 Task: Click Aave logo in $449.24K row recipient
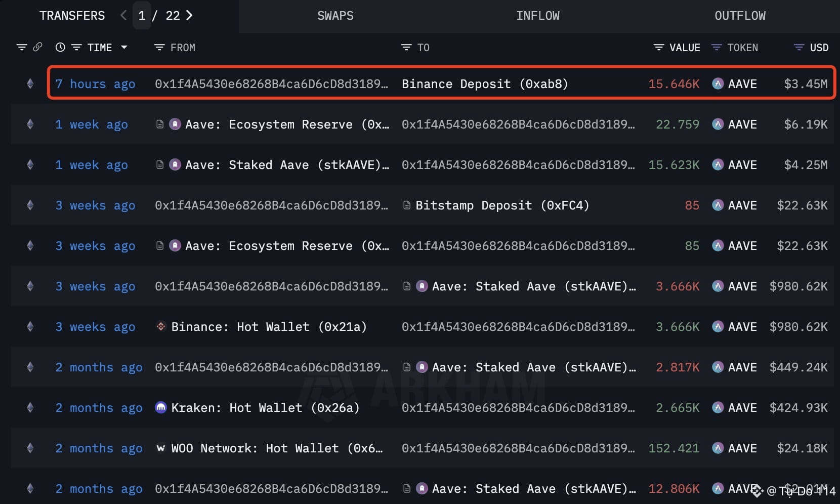click(422, 367)
